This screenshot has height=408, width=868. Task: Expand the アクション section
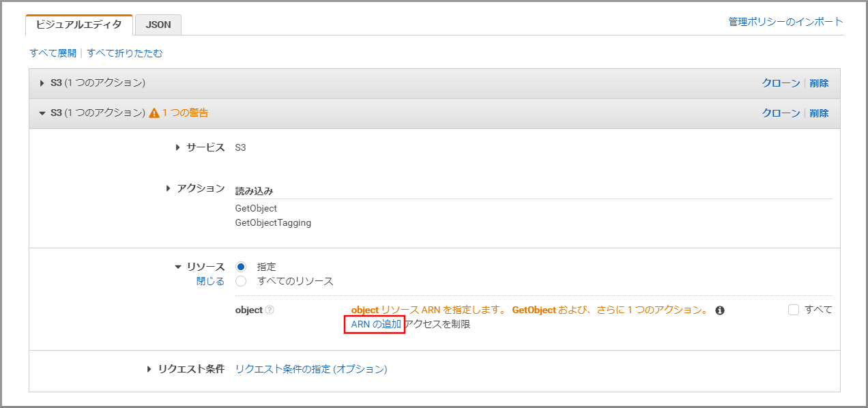[x=168, y=188]
